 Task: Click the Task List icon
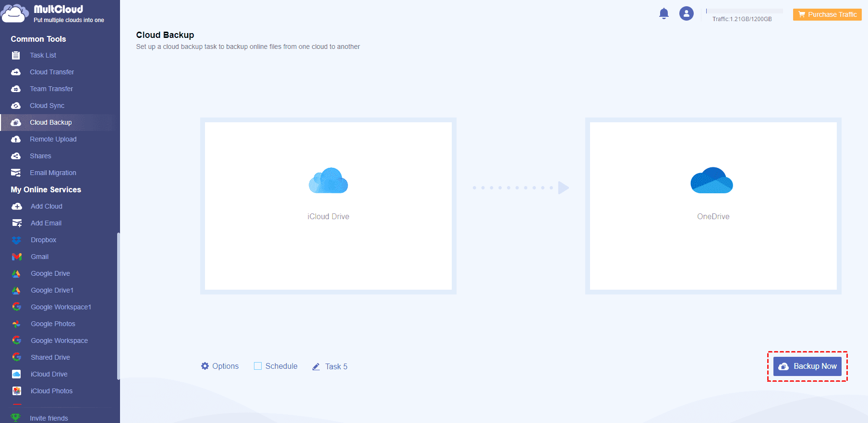[x=16, y=55]
